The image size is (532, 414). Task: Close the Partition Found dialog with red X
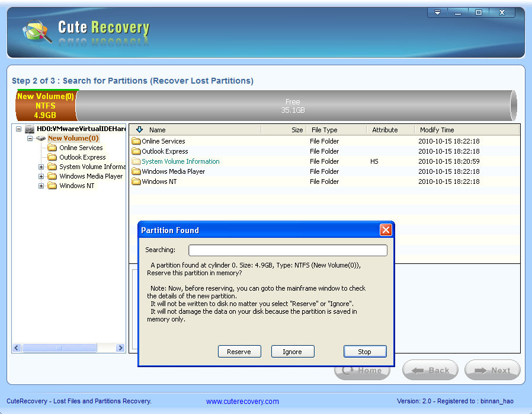386,230
